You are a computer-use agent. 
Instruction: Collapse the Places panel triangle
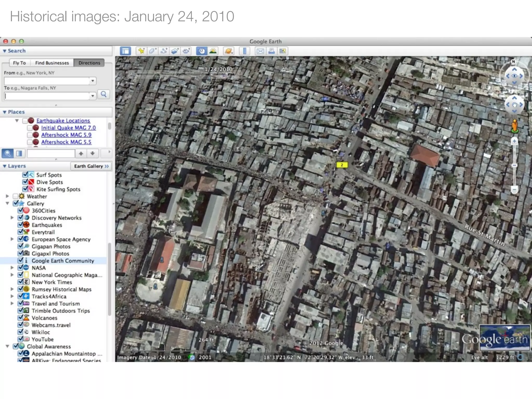(x=4, y=112)
